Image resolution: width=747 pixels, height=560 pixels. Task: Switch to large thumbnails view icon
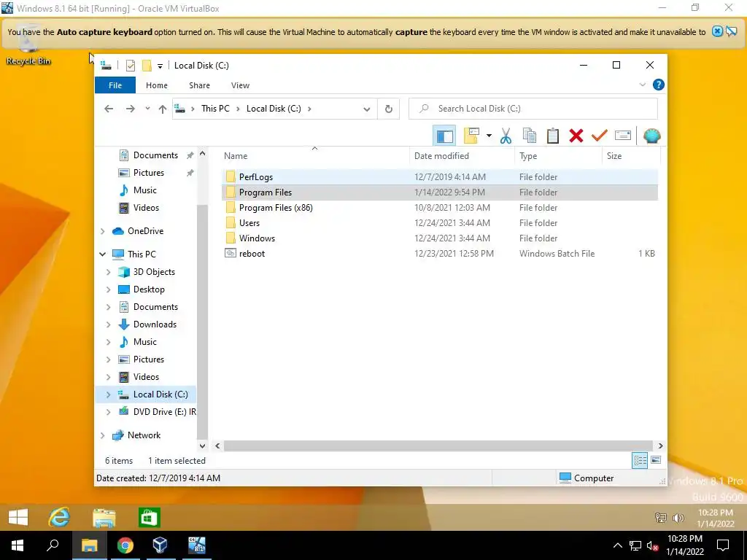tap(656, 460)
